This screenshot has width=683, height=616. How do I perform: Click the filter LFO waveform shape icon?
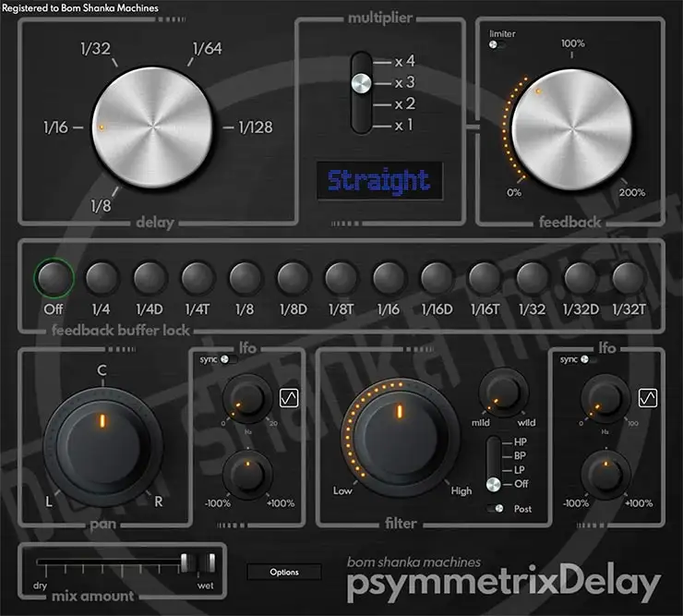pyautogui.click(x=648, y=398)
